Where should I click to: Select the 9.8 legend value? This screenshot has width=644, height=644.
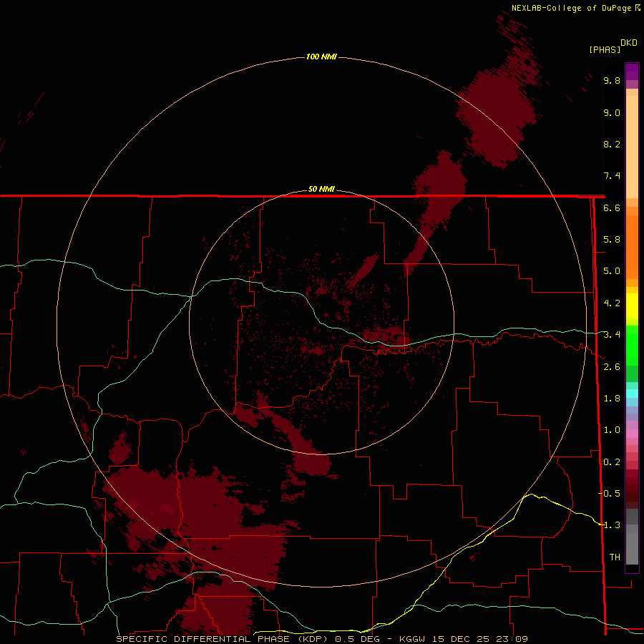612,80
